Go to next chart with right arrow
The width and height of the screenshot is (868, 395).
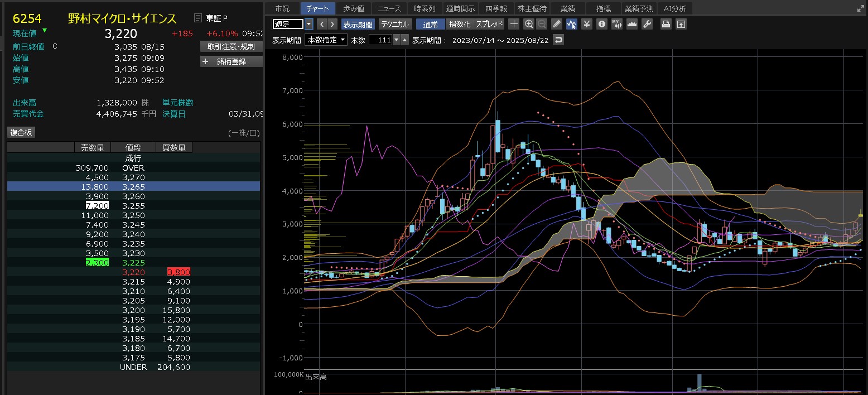tap(332, 24)
